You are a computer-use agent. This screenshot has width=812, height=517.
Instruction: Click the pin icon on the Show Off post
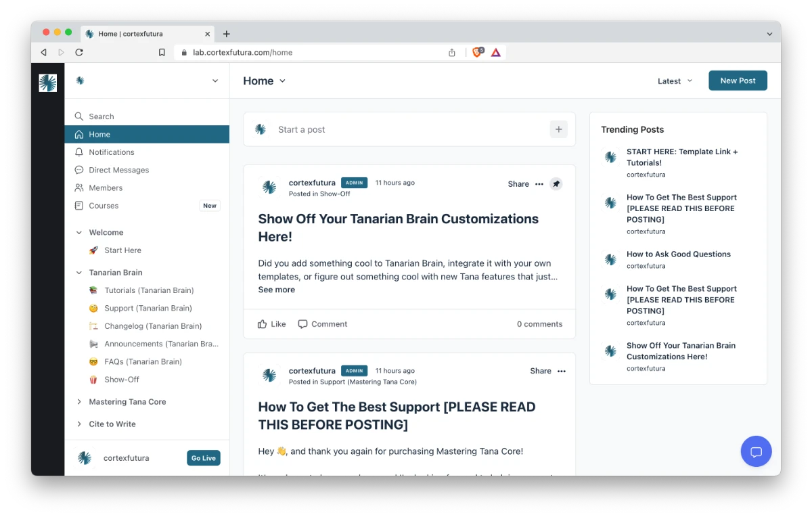(556, 183)
